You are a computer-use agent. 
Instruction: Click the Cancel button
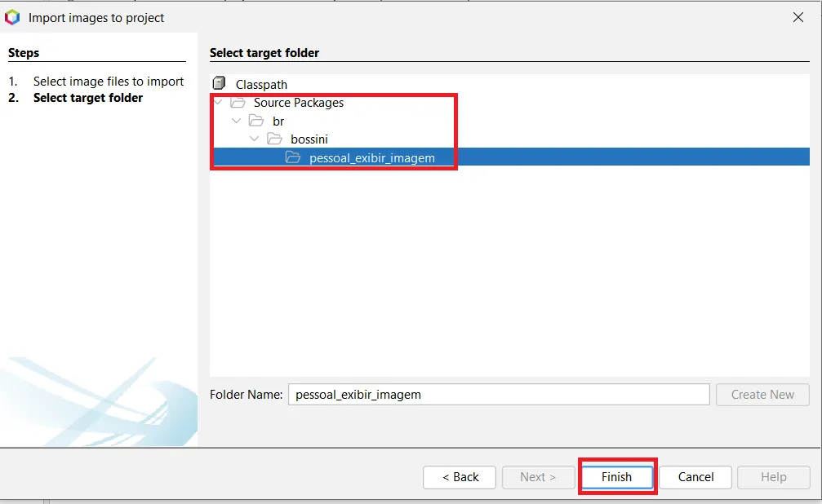(x=695, y=477)
